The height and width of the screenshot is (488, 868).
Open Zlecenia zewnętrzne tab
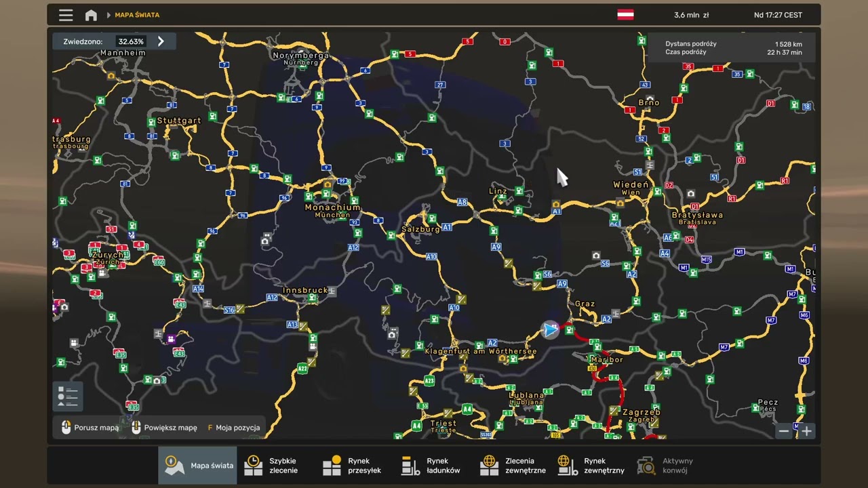coord(513,466)
